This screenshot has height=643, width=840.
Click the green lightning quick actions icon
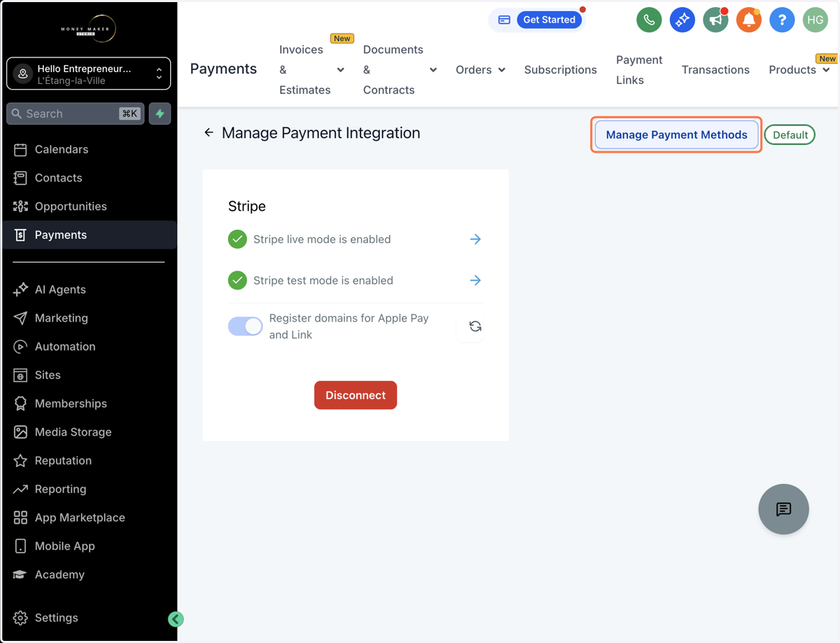pyautogui.click(x=160, y=113)
